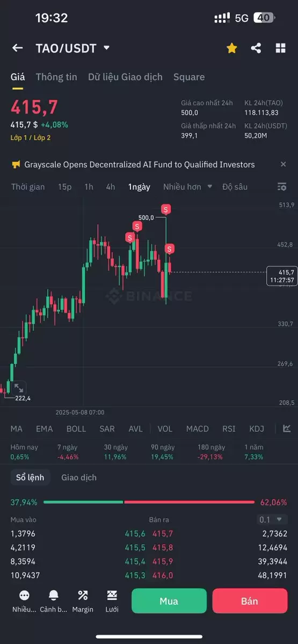Tap the red Bán button
This screenshot has width=298, height=644.
point(250,601)
